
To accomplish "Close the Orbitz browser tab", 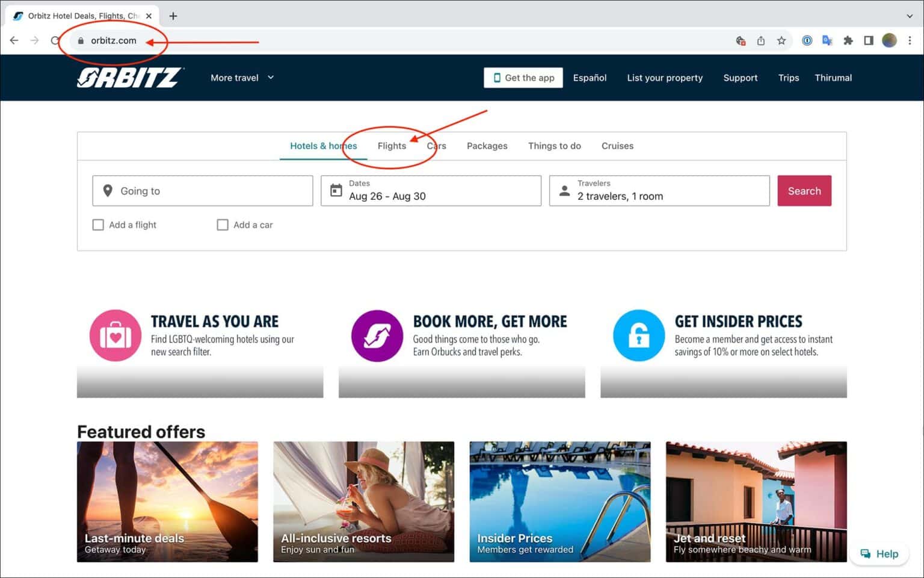I will [x=149, y=16].
